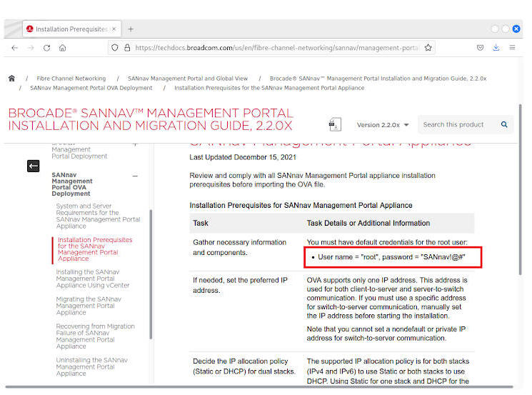The image size is (532, 395).
Task: Click the padlock site security icon
Action: pyautogui.click(x=127, y=48)
